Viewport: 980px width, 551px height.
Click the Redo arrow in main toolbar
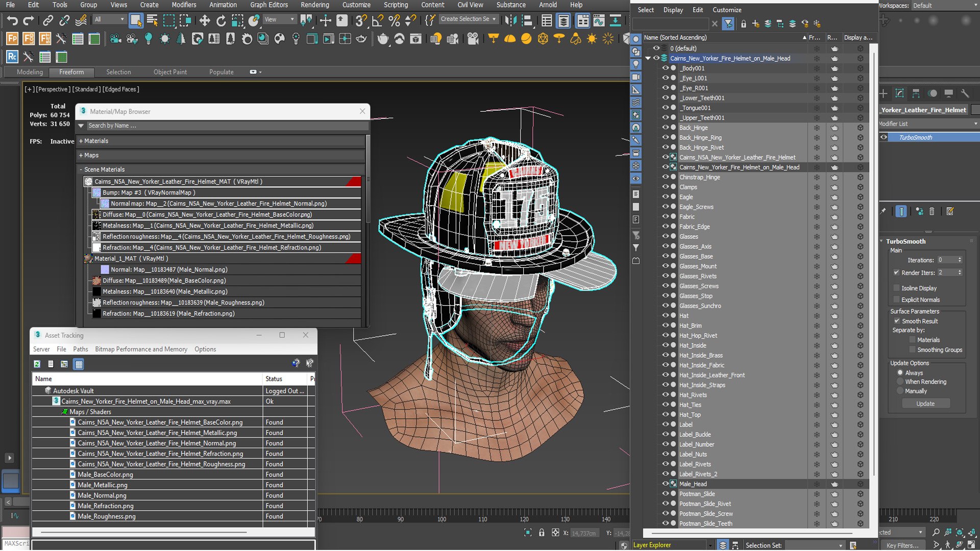[29, 20]
